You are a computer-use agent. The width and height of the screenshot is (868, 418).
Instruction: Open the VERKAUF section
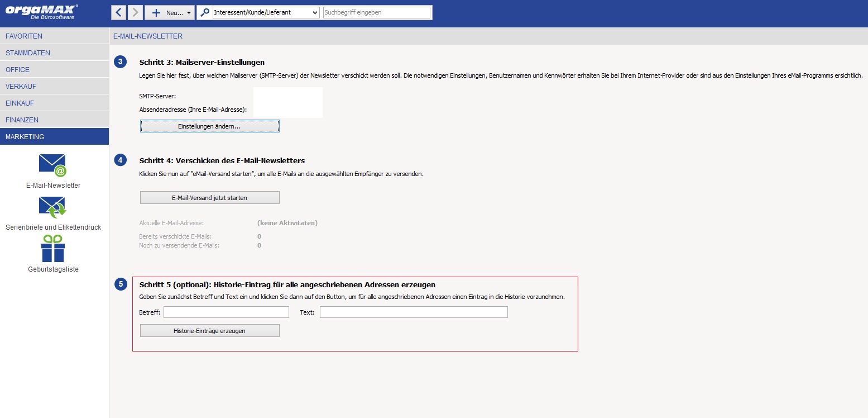point(54,87)
